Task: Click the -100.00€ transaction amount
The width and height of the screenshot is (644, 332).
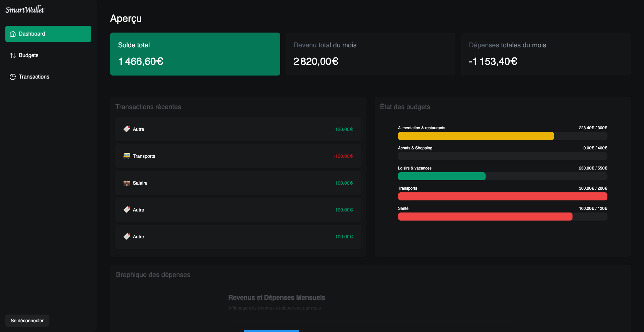Action: [x=343, y=156]
